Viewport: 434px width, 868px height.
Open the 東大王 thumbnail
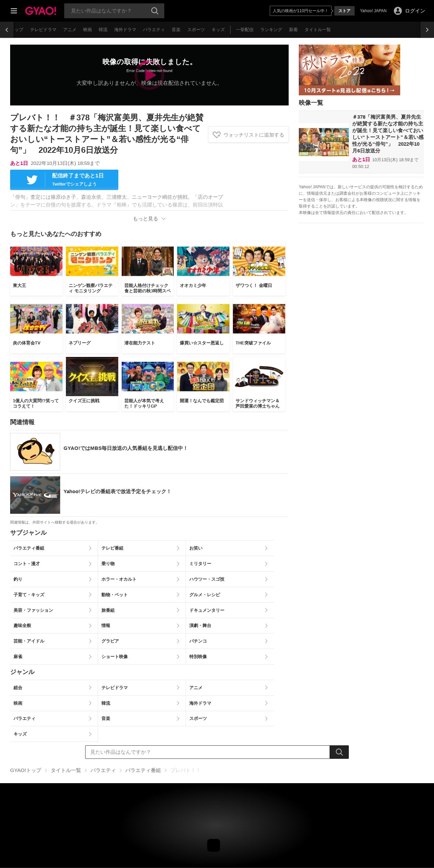pos(37,261)
